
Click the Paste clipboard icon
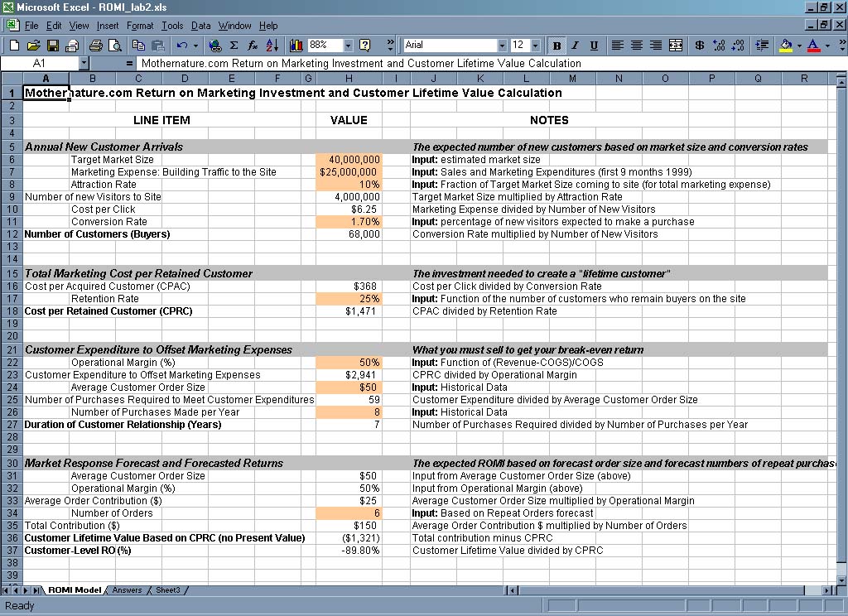tap(157, 46)
